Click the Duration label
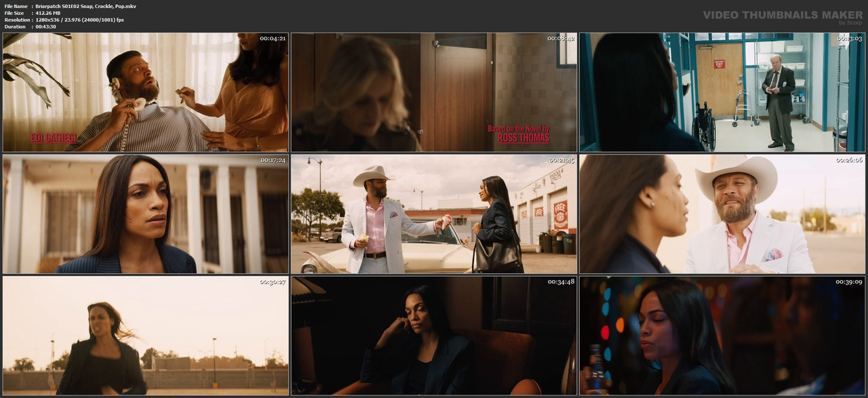868x398 pixels. click(15, 26)
